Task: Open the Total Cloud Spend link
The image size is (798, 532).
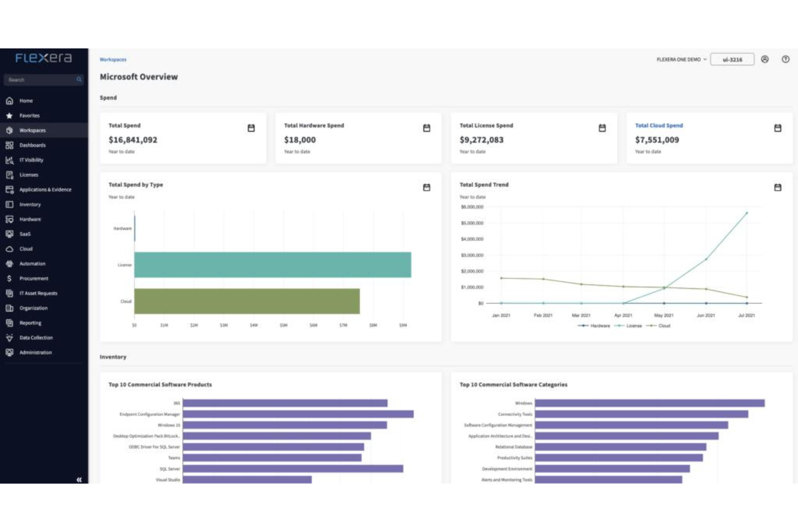Action: point(659,125)
